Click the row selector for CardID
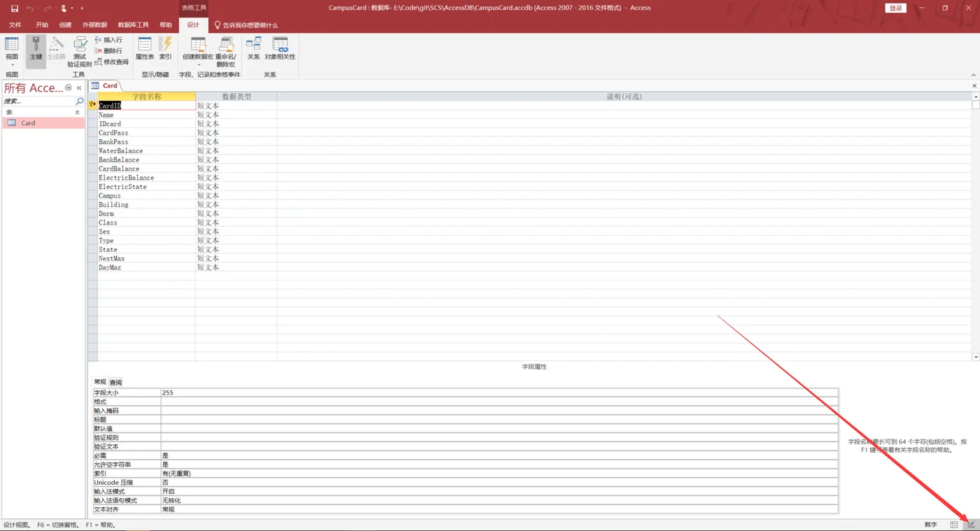Screen dimensions: 980x531 (x=92, y=106)
